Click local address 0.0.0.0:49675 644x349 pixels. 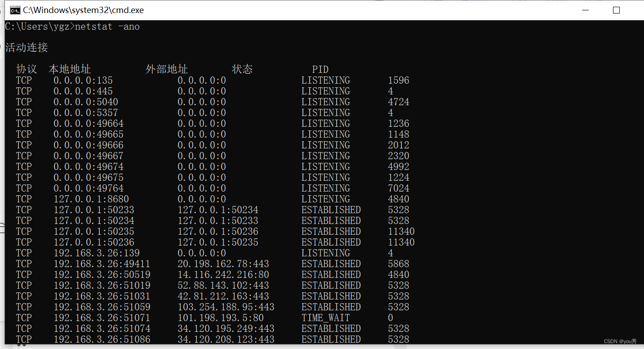[89, 178]
